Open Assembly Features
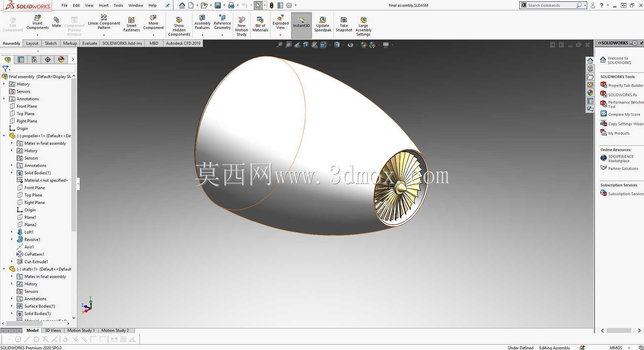This screenshot has width=644, height=350. (202, 22)
